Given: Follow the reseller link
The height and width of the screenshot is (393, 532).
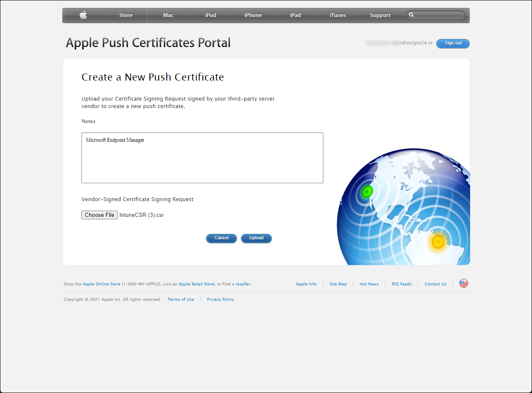Looking at the screenshot, I should click(243, 284).
